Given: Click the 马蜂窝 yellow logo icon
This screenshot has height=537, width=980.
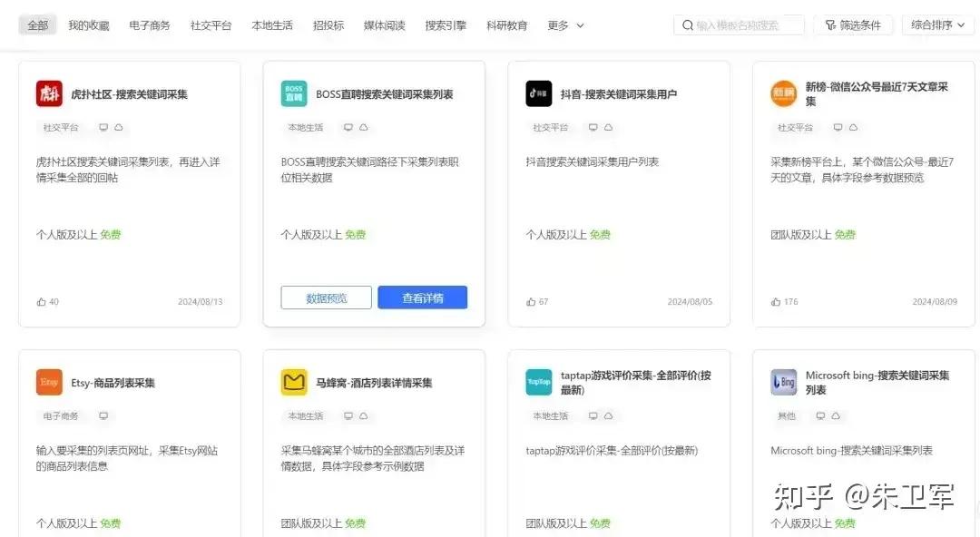Looking at the screenshot, I should point(294,382).
